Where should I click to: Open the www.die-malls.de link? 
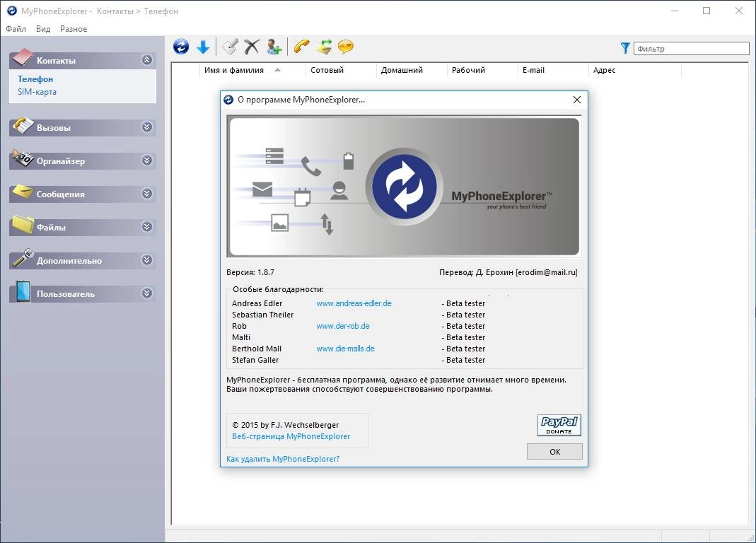(345, 349)
